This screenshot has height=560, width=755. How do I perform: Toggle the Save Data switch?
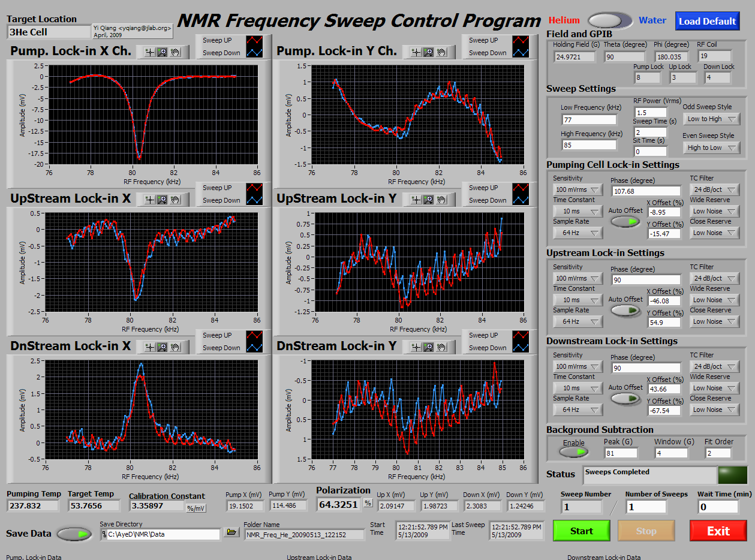tap(75, 533)
